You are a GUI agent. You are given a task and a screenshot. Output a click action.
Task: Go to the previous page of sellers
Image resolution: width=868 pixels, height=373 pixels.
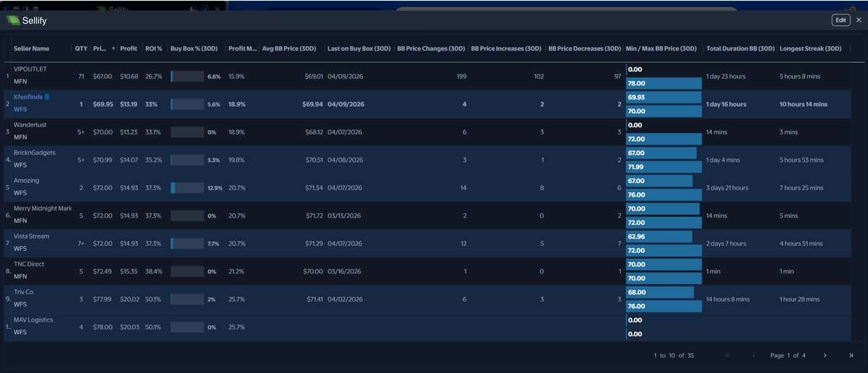point(754,355)
